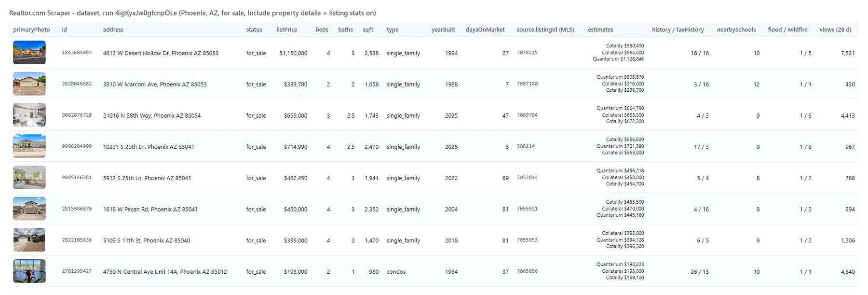
Task: Click the baths column header
Action: click(x=345, y=29)
